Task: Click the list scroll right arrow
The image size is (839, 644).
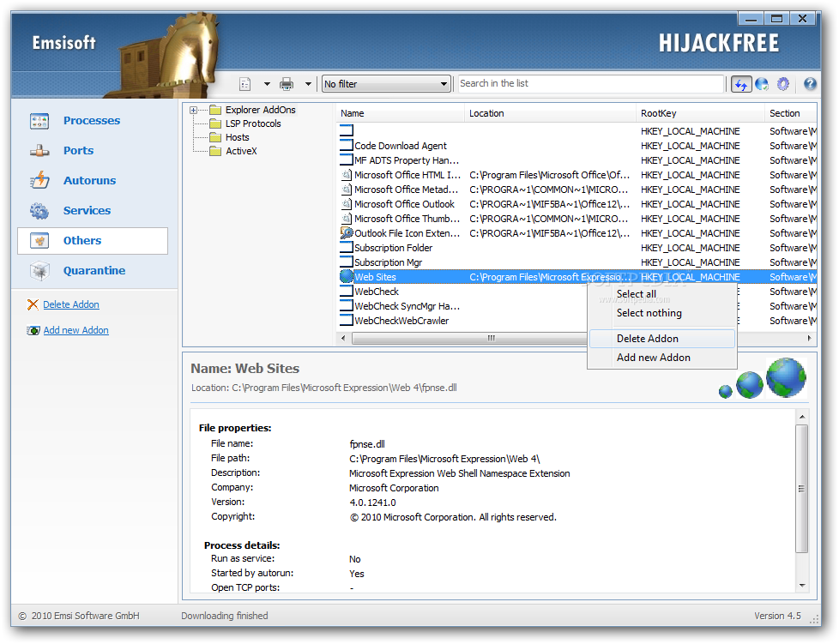Action: [x=809, y=338]
